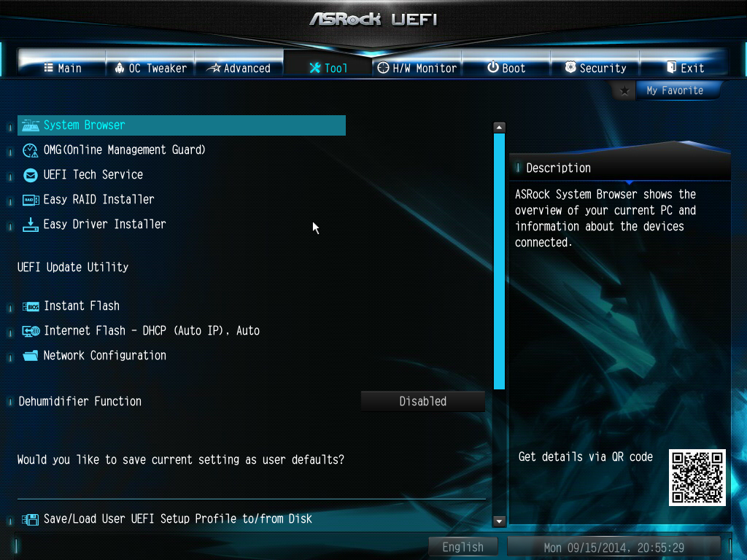Click the Advanced tab star icon
This screenshot has width=747, height=560.
[x=214, y=68]
